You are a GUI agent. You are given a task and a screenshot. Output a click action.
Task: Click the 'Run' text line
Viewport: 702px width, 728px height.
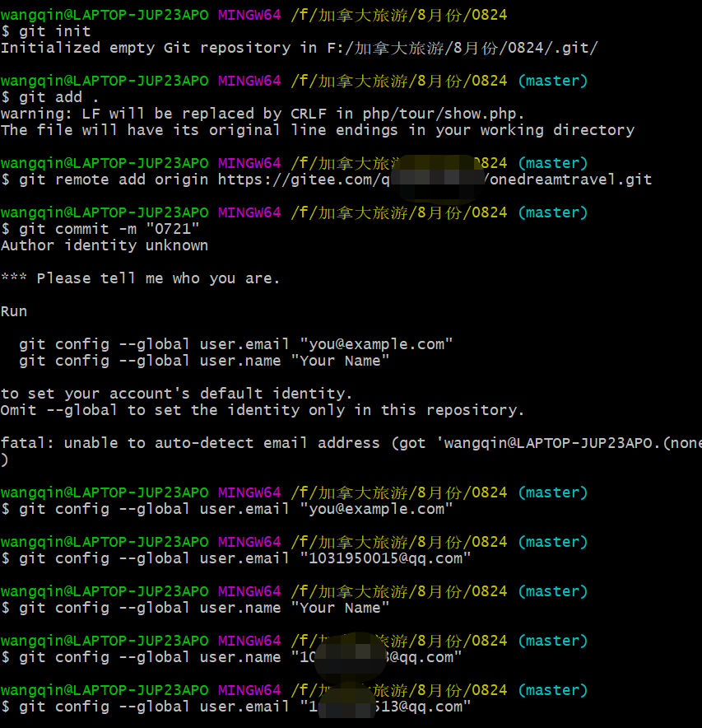(x=14, y=311)
